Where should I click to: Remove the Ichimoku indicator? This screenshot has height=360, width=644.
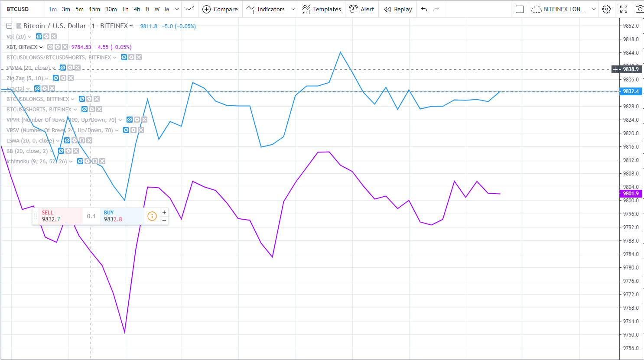point(102,161)
